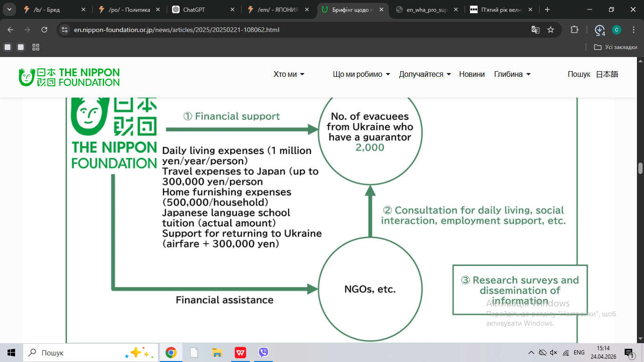Click the '① Financial support' diagram label
Screen dimensions: 644x362
[x=231, y=116]
